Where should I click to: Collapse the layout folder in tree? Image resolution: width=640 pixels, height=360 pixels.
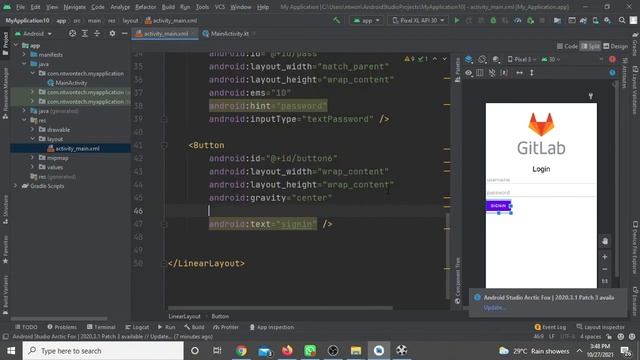pos(32,139)
